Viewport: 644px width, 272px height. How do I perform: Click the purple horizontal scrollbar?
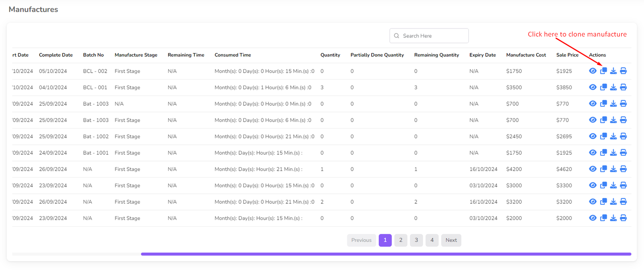(x=386, y=254)
